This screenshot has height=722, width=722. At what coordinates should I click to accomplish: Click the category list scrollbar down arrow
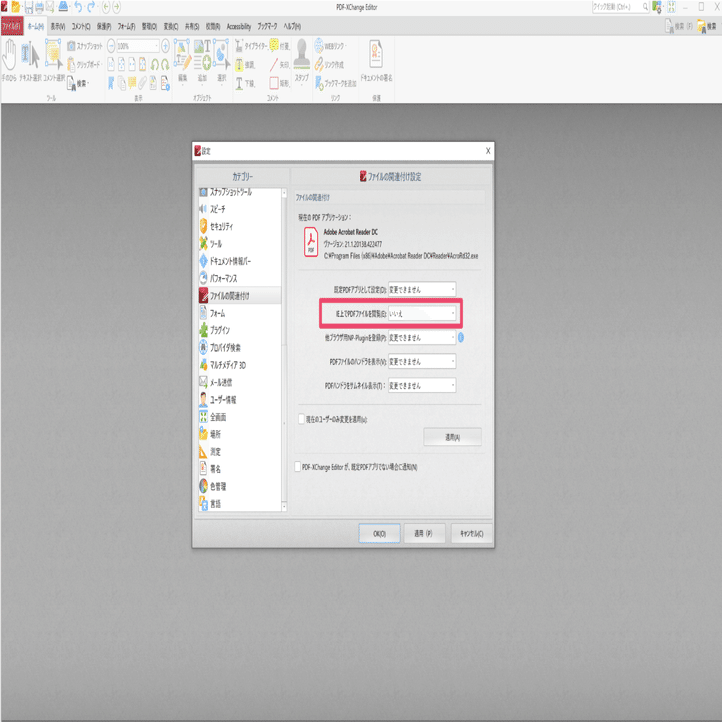click(x=284, y=507)
